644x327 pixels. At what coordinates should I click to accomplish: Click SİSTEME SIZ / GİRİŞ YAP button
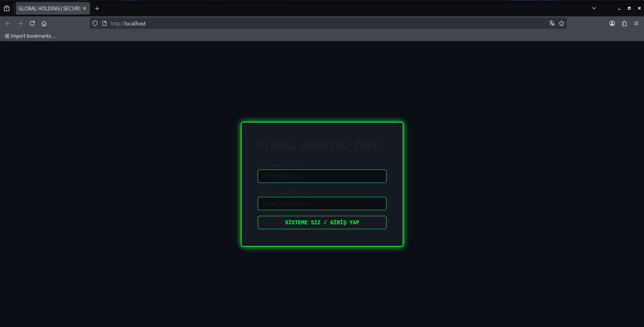click(322, 223)
